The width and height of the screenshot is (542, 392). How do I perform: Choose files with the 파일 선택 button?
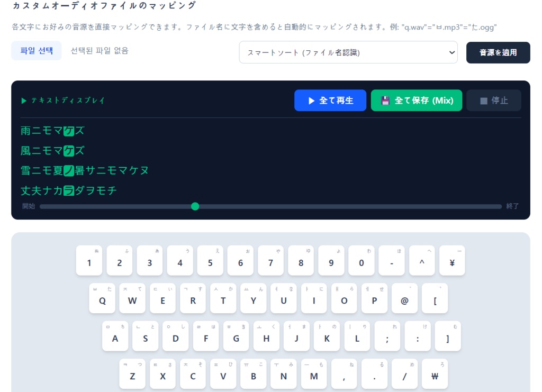(36, 52)
